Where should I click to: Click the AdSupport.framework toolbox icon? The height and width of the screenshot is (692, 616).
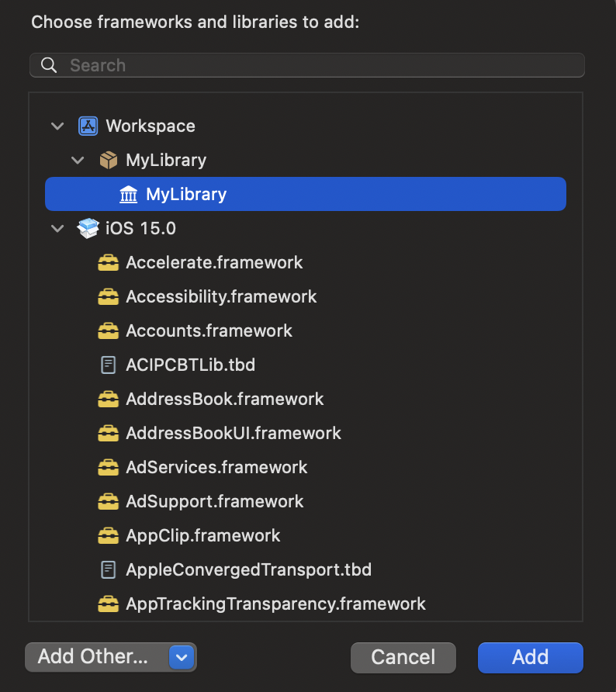coord(108,501)
